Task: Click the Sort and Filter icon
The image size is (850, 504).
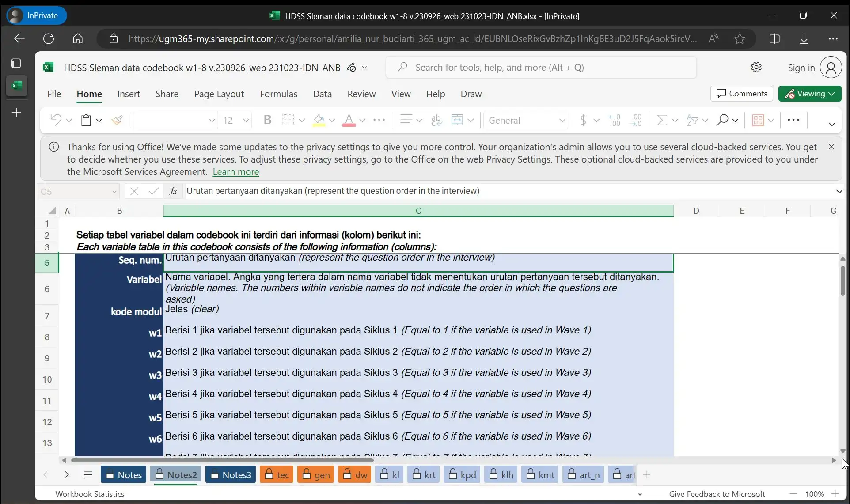Action: coord(692,120)
